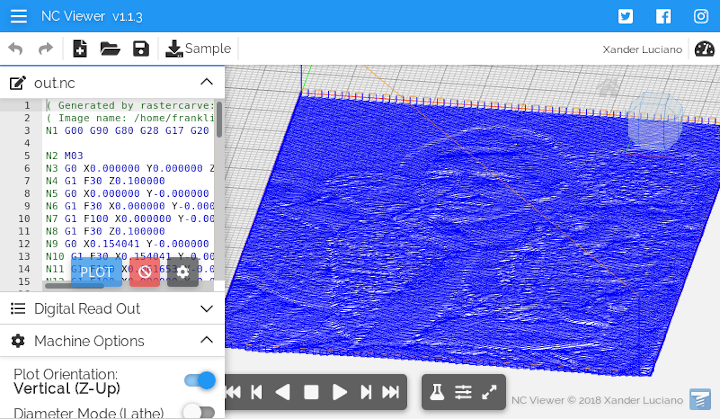Open the speedometer gauge icon
This screenshot has width=720, height=419.
coord(704,49)
